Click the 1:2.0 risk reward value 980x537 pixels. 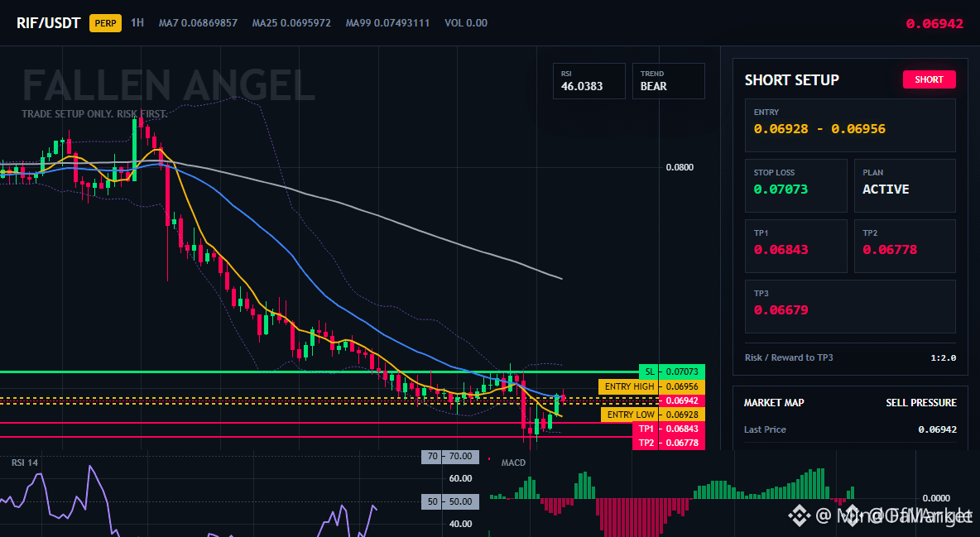tap(943, 357)
